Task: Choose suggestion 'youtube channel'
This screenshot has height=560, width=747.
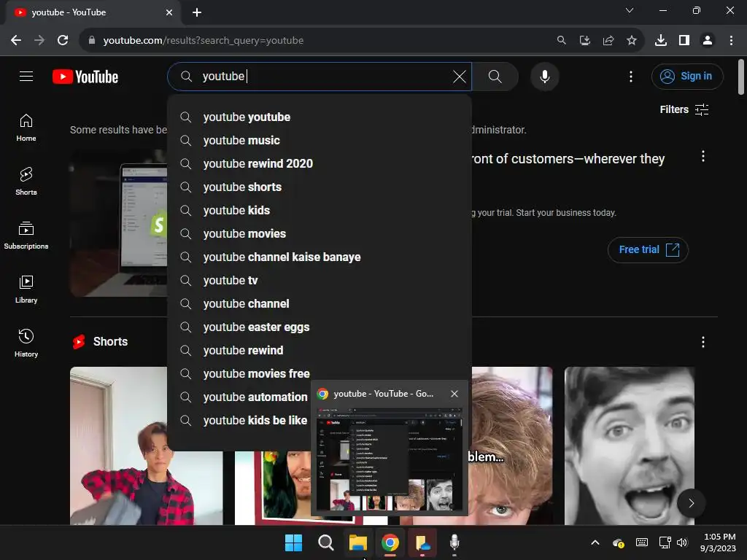Action: click(320, 304)
